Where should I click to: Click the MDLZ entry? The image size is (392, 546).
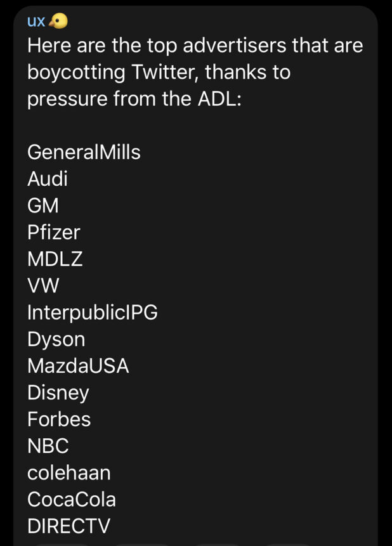55,259
